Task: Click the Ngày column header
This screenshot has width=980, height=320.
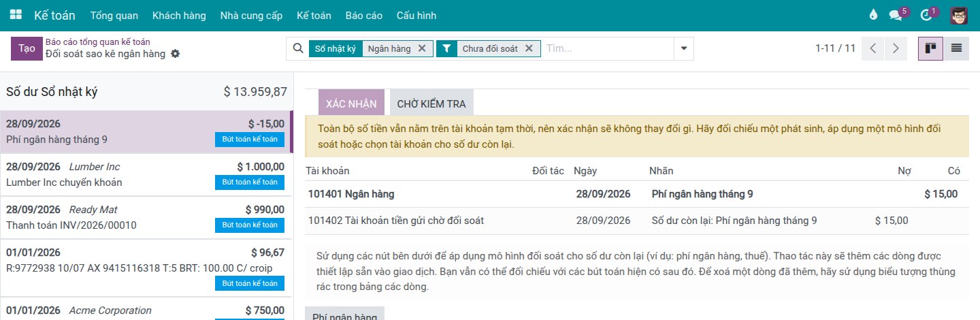Action: [x=585, y=171]
